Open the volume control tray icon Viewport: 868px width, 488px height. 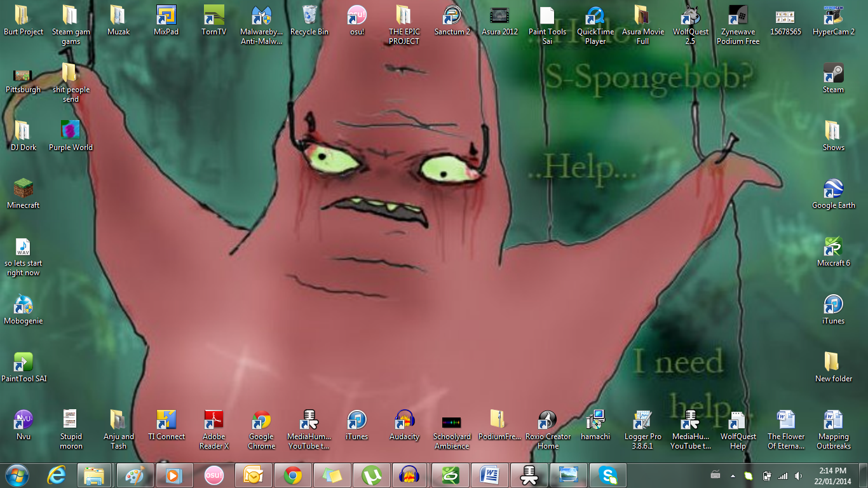point(798,475)
